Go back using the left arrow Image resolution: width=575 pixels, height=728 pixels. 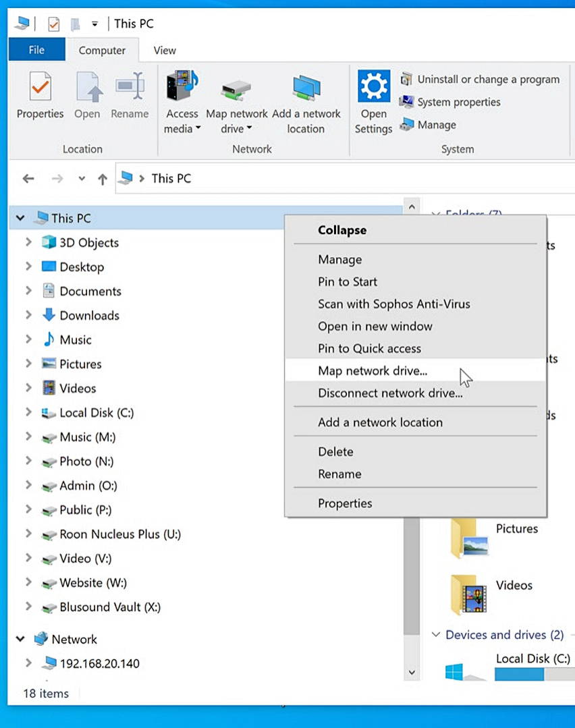28,179
